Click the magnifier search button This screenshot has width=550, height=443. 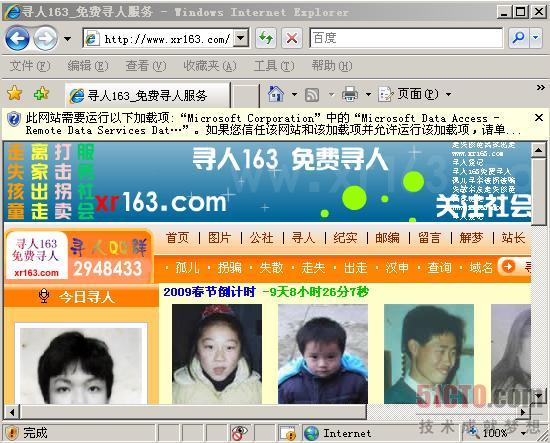point(518,38)
